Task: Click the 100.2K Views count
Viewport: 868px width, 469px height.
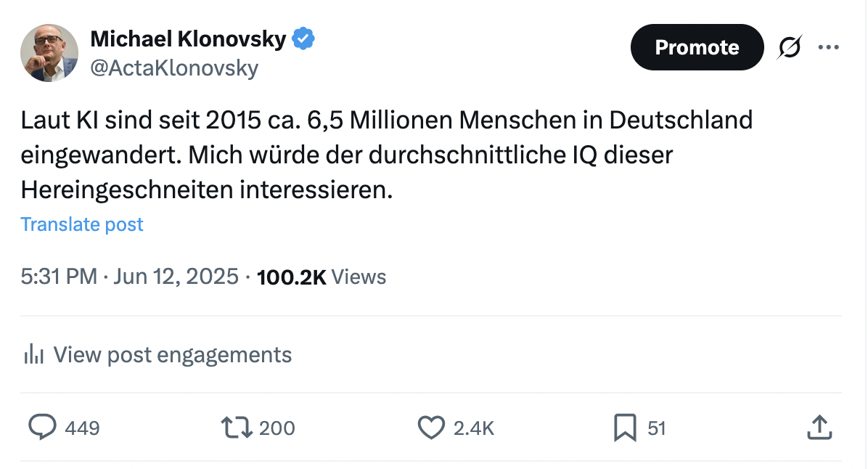Action: [322, 277]
